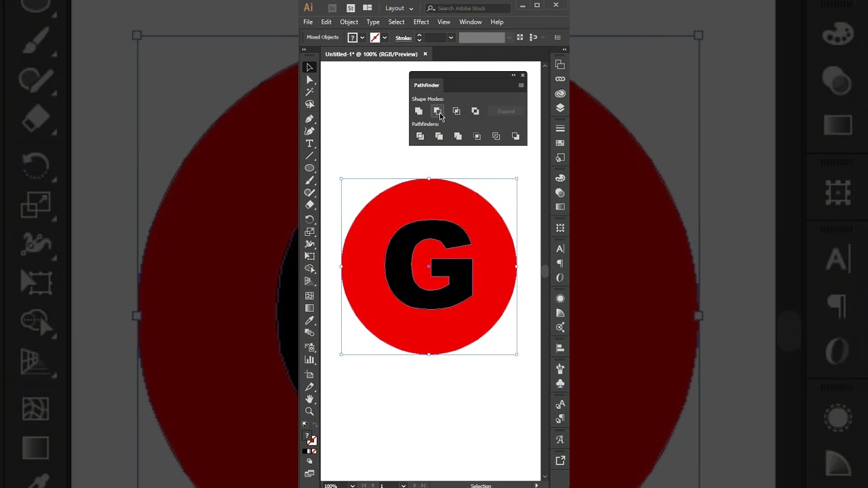Click the Expand button in Pathfinder
The width and height of the screenshot is (868, 488).
pyautogui.click(x=507, y=111)
